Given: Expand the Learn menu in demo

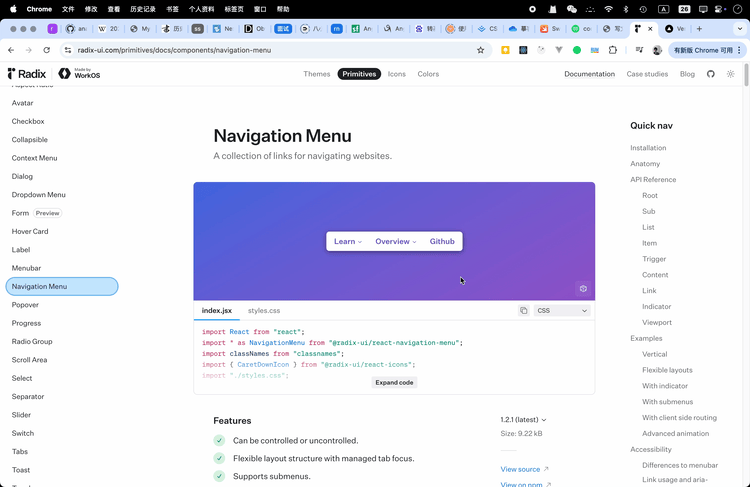Looking at the screenshot, I should [x=348, y=241].
